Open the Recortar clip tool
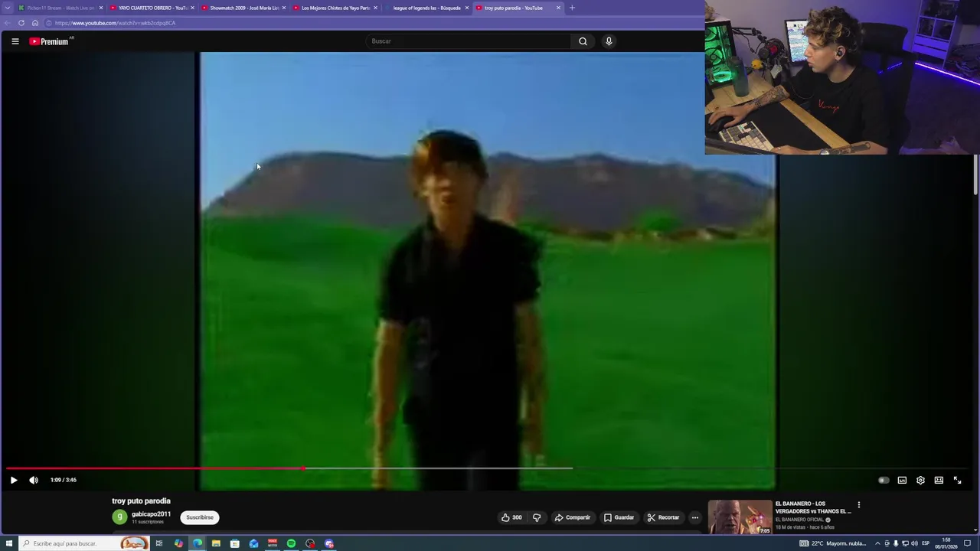980x551 pixels. [663, 517]
